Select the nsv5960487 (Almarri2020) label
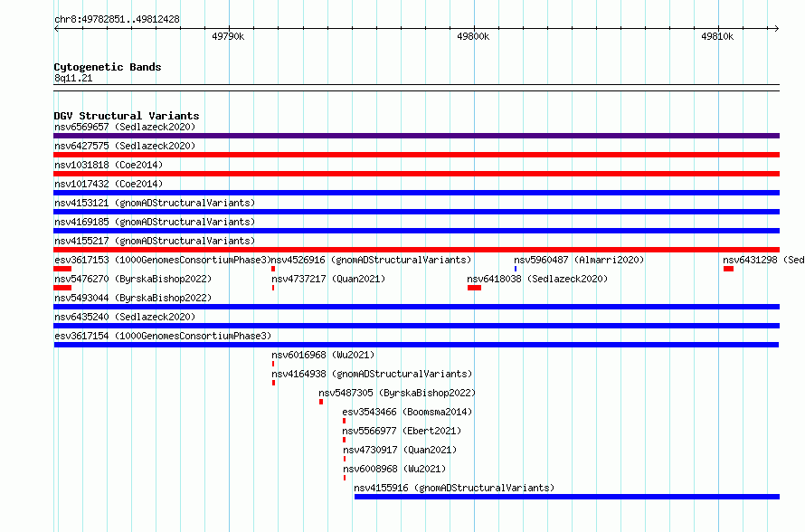Viewport: 805px width, 532px height. click(579, 260)
